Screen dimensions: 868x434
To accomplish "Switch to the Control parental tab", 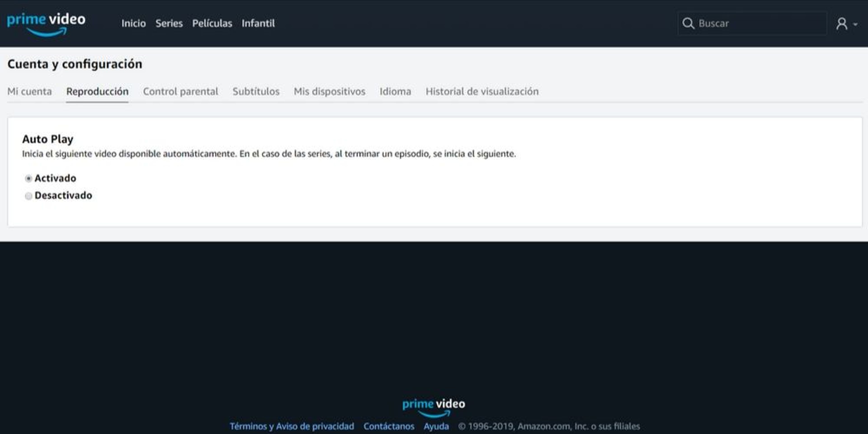I will tap(181, 91).
